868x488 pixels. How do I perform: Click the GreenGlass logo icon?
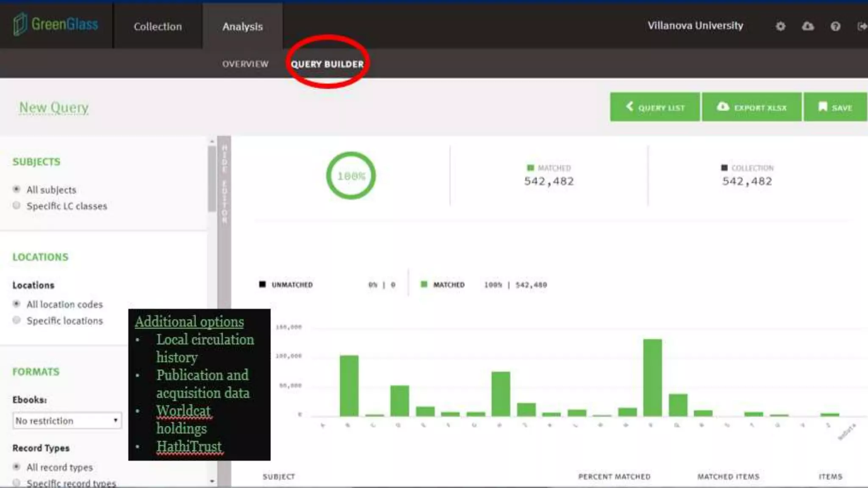20,24
